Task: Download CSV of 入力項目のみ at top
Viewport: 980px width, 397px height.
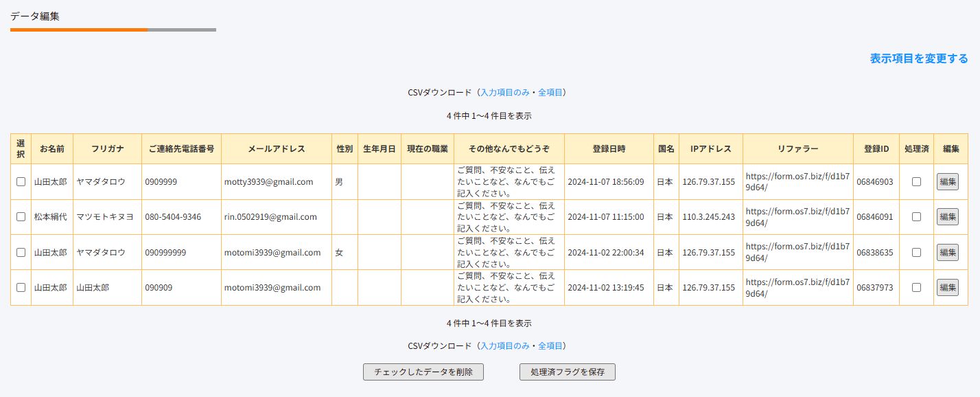Action: [x=504, y=92]
